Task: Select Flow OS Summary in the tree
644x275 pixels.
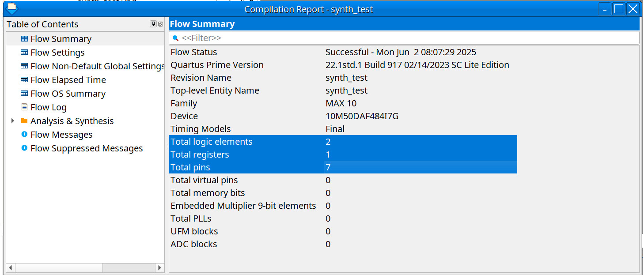Action: (x=68, y=94)
